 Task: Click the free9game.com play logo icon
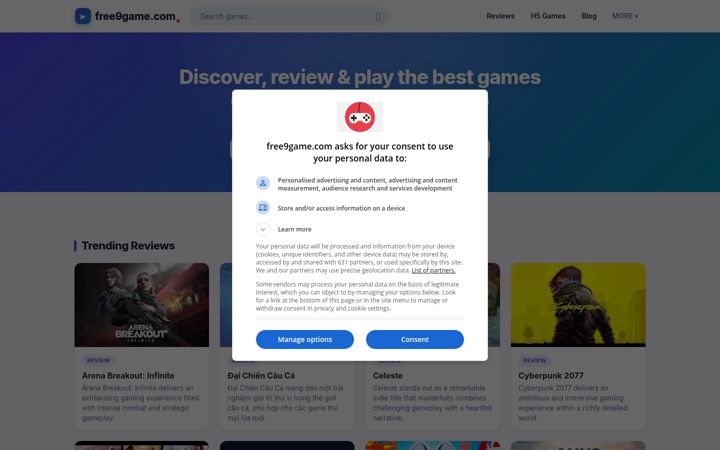[83, 16]
